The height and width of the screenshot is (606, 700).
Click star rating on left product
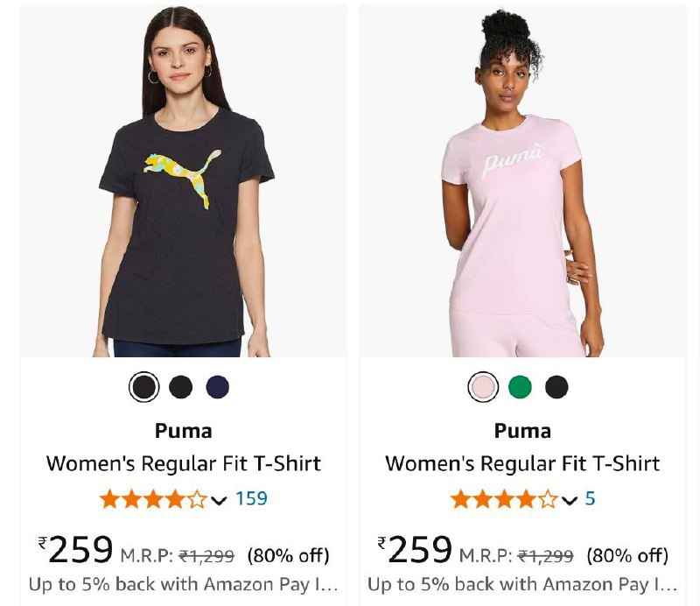coord(153,499)
